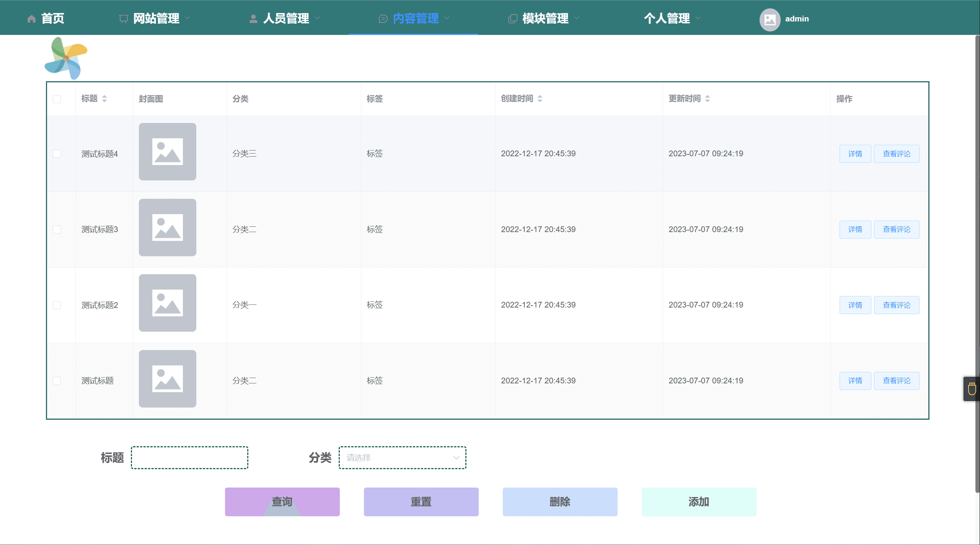Open the 内容管理 menu
The height and width of the screenshot is (545, 980).
click(x=415, y=18)
